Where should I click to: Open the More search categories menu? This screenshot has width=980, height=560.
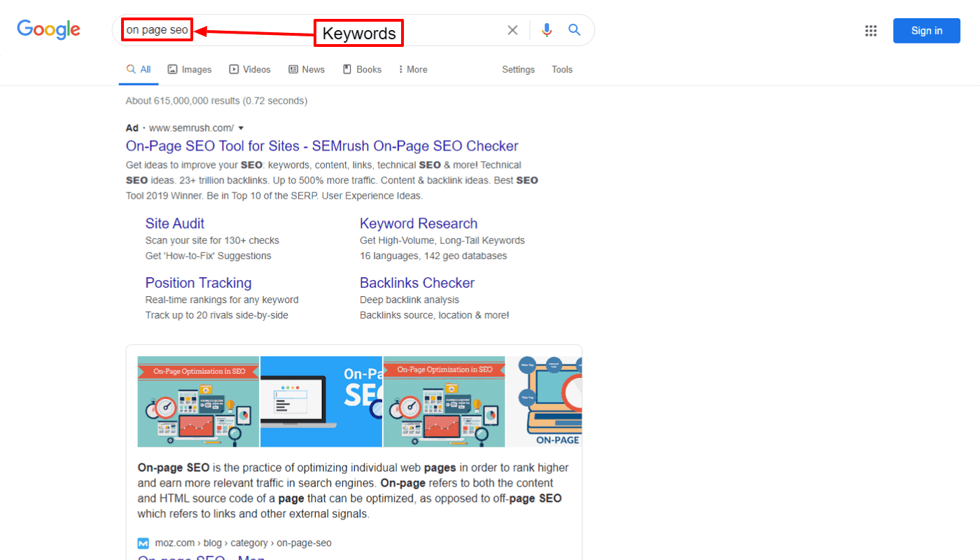(x=413, y=69)
